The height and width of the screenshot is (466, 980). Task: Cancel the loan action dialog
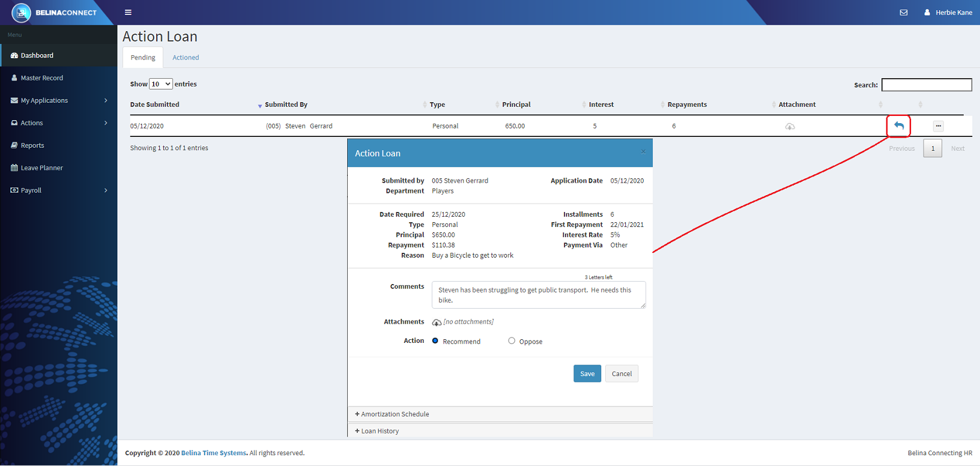tap(622, 374)
